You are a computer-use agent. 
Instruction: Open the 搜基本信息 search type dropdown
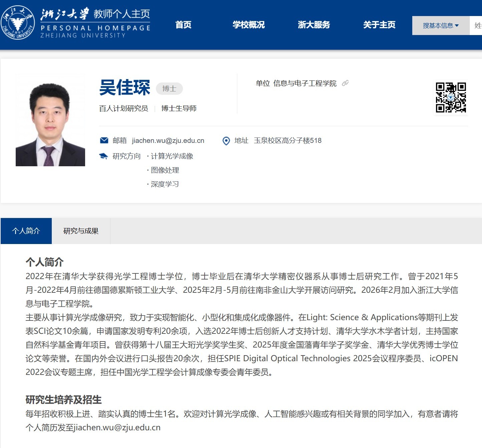(441, 25)
